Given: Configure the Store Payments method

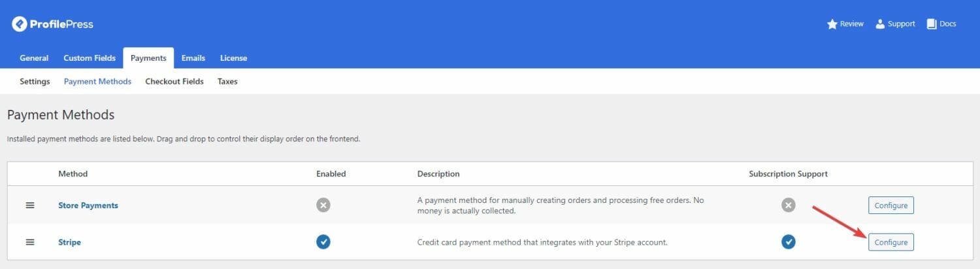Looking at the screenshot, I should tap(891, 206).
